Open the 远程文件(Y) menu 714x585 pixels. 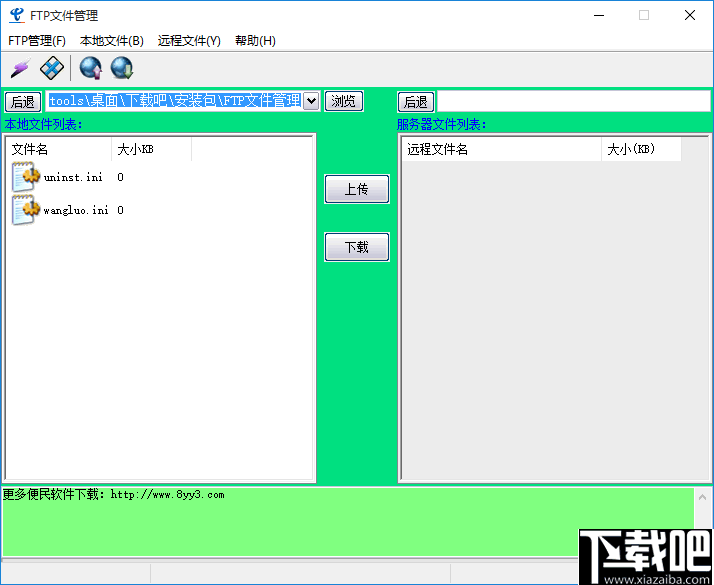pos(189,41)
